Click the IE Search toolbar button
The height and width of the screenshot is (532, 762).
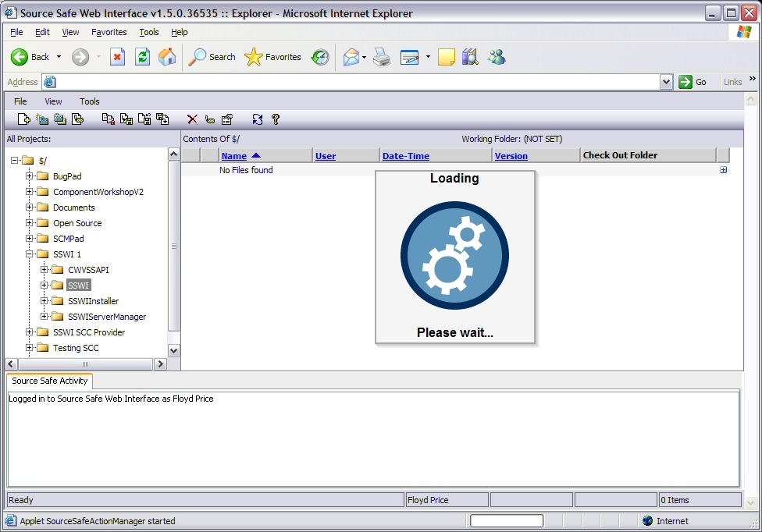tap(212, 57)
